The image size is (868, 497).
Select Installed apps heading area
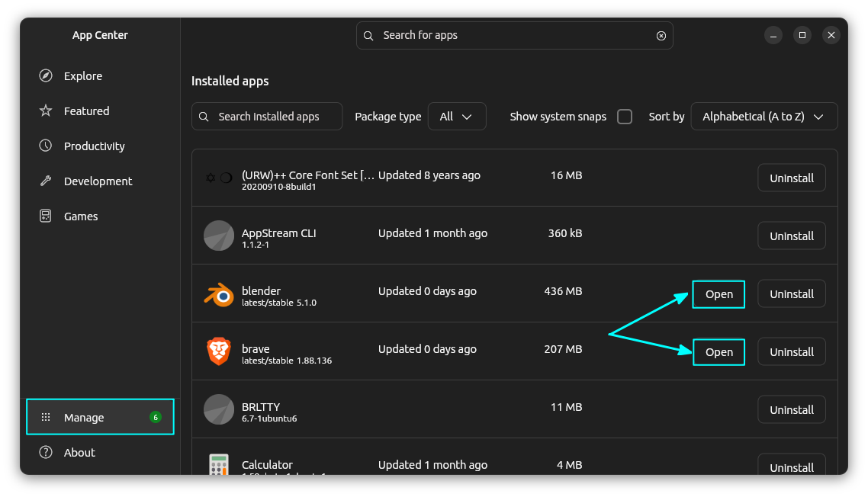[x=230, y=81]
